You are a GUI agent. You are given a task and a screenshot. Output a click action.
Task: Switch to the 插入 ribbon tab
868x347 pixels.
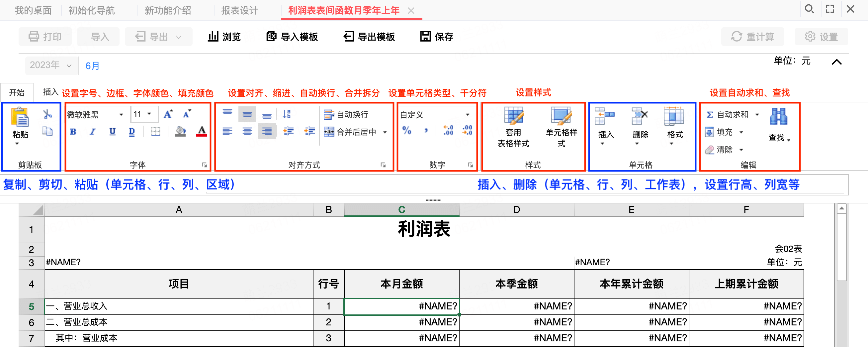[x=50, y=92]
